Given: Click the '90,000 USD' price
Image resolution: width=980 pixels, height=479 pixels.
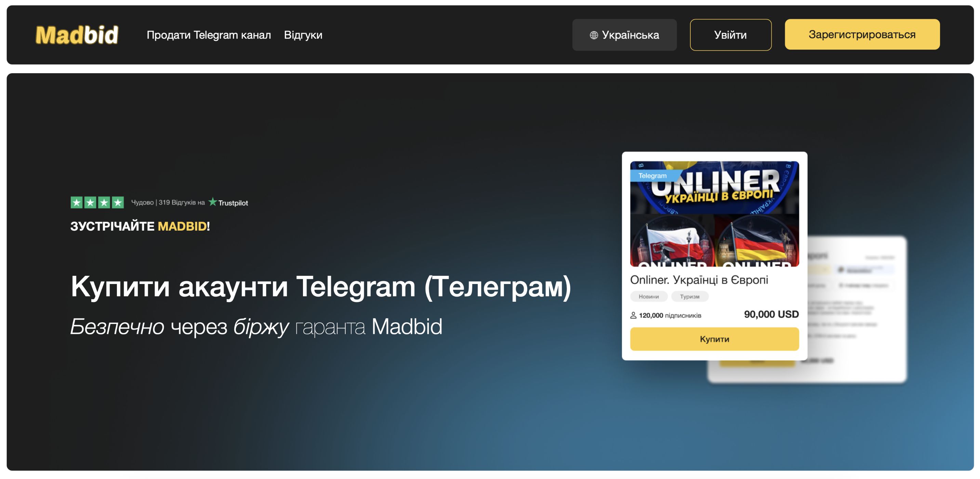Looking at the screenshot, I should coord(771,314).
